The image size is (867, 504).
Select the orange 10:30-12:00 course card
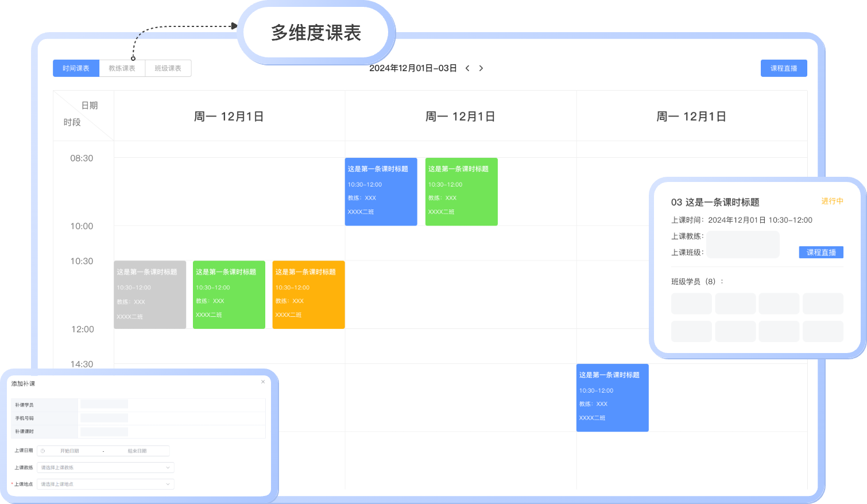pyautogui.click(x=308, y=294)
